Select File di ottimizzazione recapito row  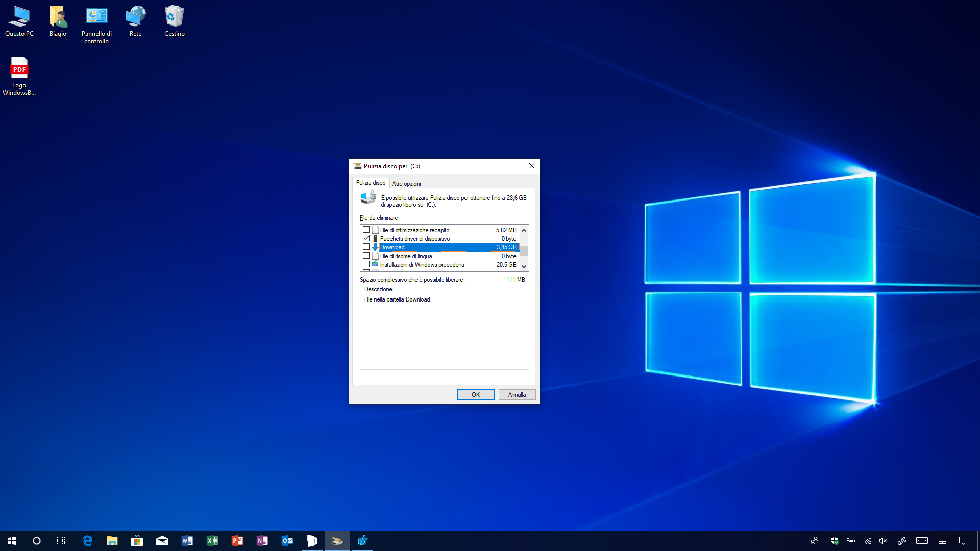(x=440, y=230)
